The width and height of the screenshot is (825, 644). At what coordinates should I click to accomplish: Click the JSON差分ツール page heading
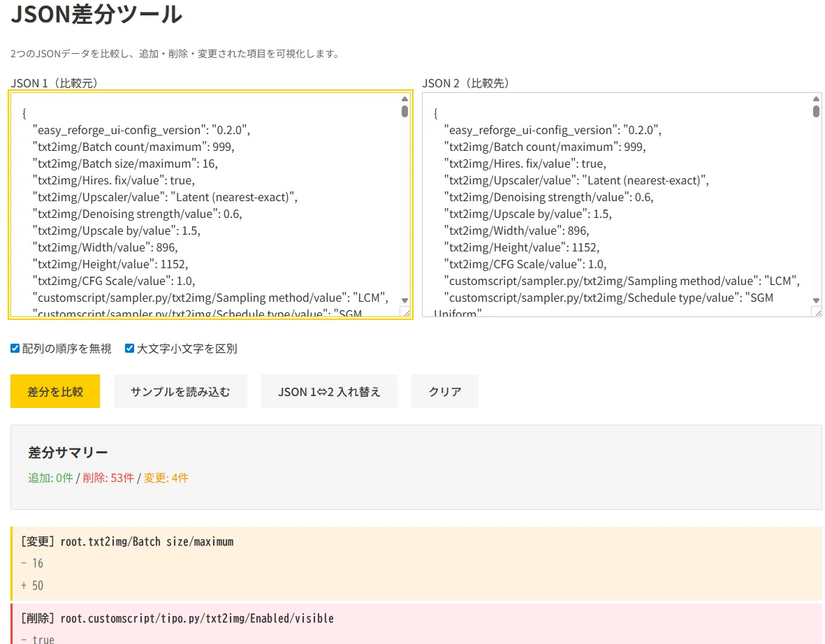(96, 14)
